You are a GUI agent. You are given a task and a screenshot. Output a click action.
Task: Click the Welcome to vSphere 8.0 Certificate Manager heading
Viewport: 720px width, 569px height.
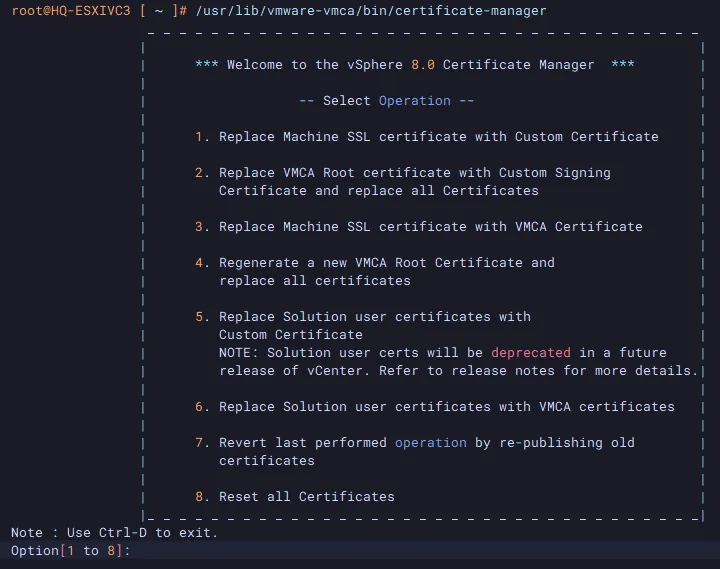click(x=415, y=65)
